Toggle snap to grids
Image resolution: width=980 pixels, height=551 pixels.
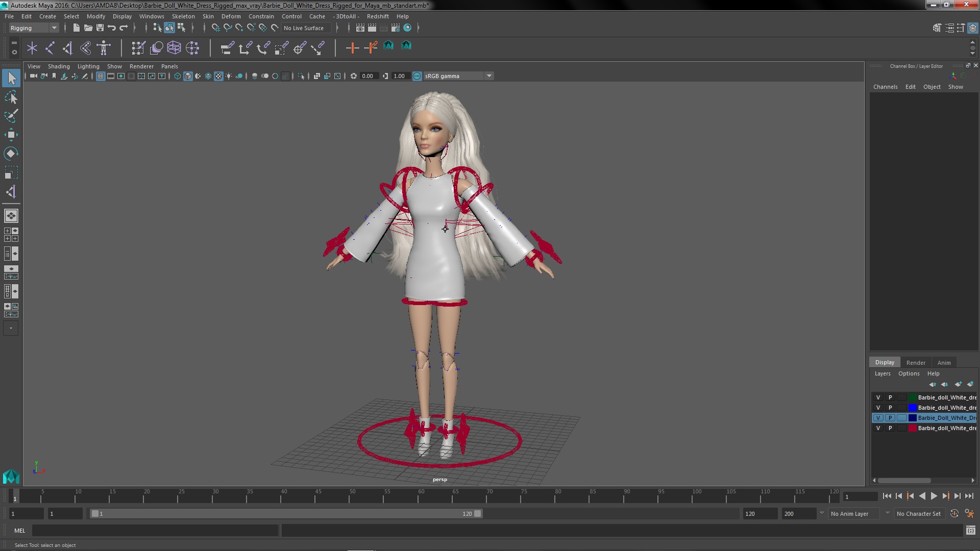pyautogui.click(x=215, y=28)
